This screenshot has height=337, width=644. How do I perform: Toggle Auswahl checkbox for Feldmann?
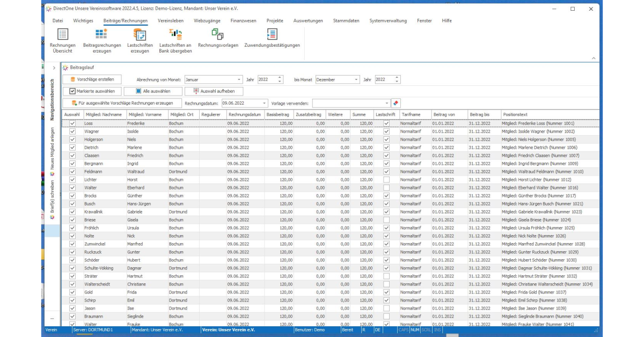72,172
